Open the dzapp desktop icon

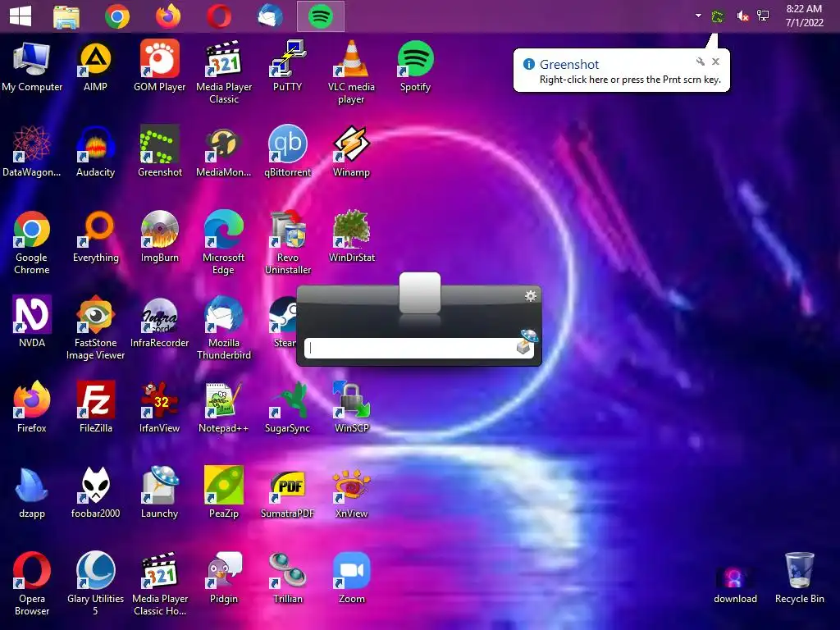tap(32, 493)
